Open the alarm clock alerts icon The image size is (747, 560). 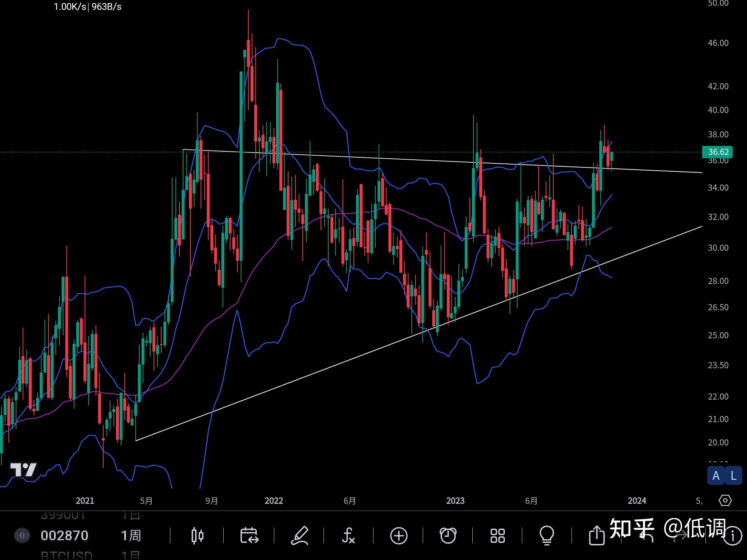click(x=448, y=536)
